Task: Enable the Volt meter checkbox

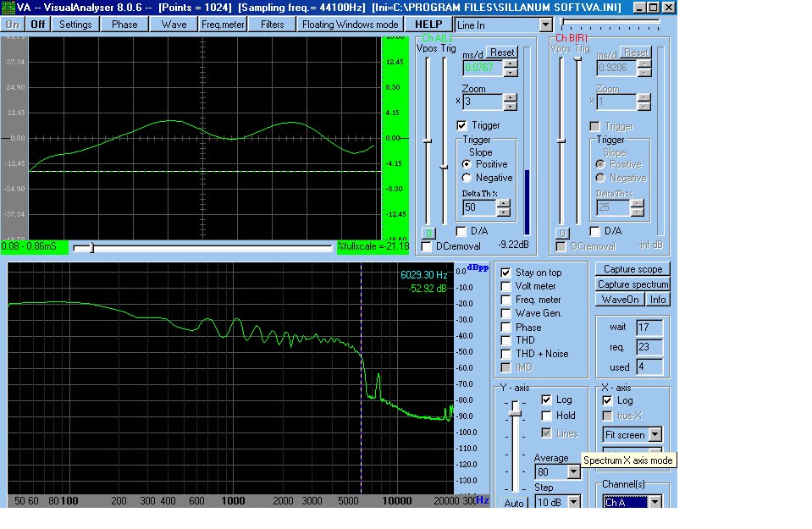Action: (x=505, y=286)
